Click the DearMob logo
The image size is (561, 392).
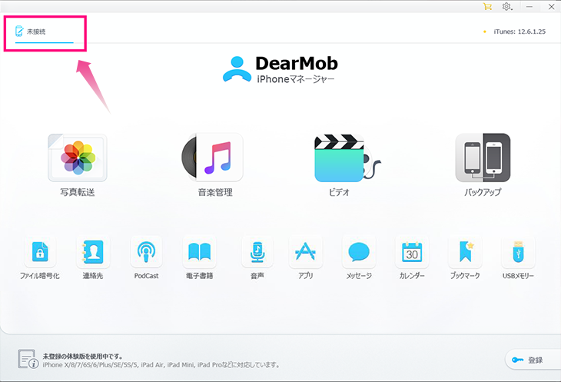[280, 69]
